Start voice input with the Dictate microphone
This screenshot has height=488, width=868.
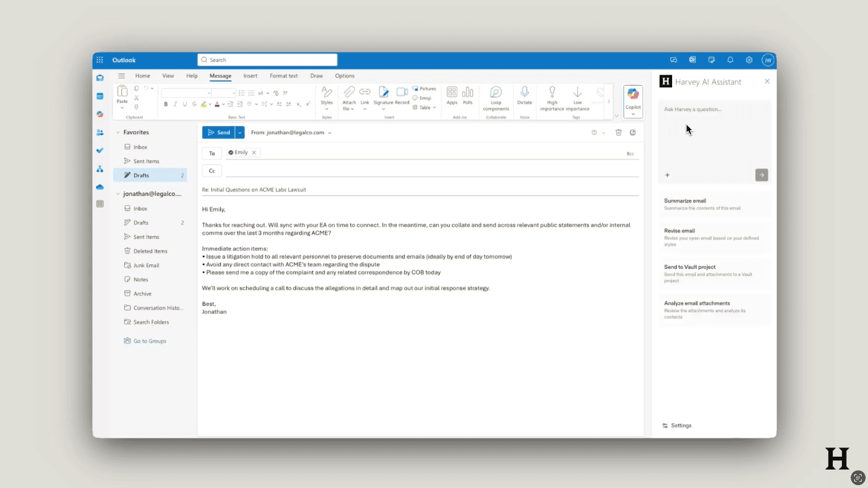click(x=524, y=93)
